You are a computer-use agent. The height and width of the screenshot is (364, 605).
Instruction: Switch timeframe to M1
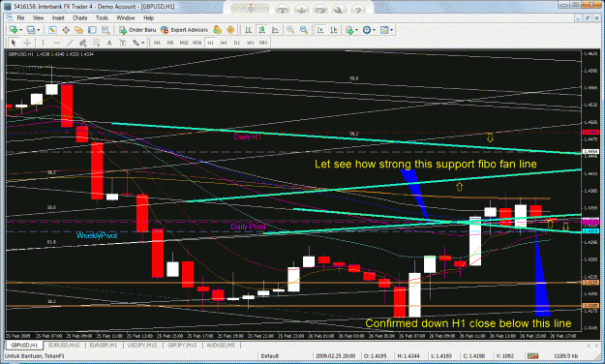[x=157, y=43]
